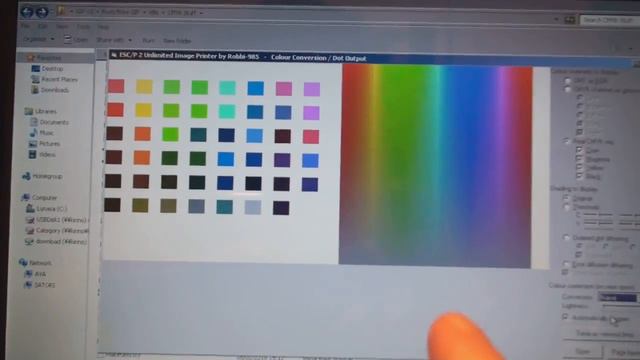Open the Pictures library icon
Screen dimensions: 640x360
(33, 144)
